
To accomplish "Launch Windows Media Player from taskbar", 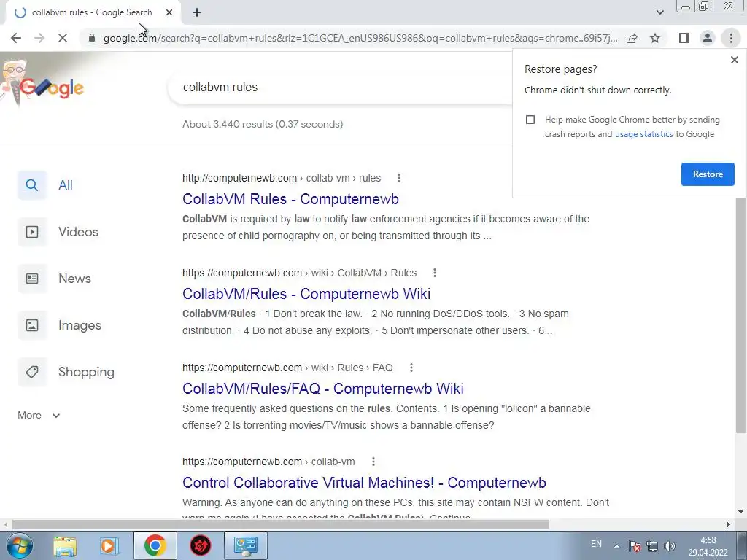I will coord(109,545).
